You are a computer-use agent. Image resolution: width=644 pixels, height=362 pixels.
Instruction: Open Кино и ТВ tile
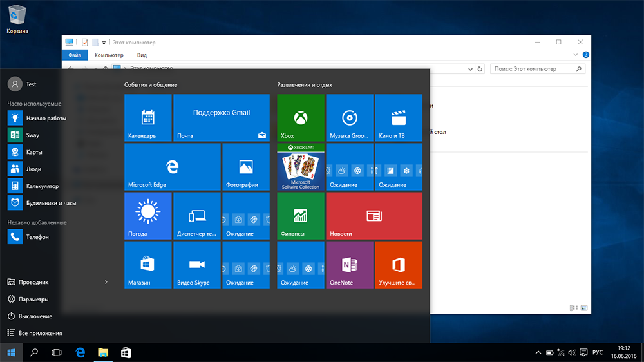pyautogui.click(x=399, y=118)
